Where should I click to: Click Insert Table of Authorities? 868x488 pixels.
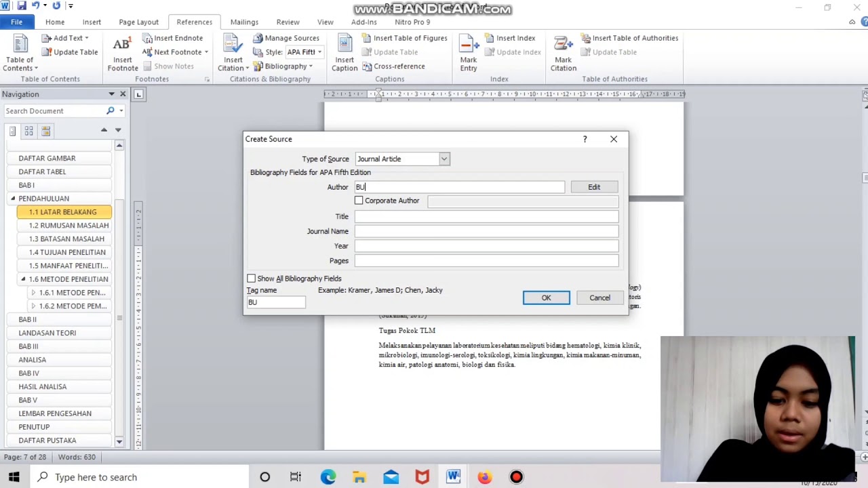629,38
